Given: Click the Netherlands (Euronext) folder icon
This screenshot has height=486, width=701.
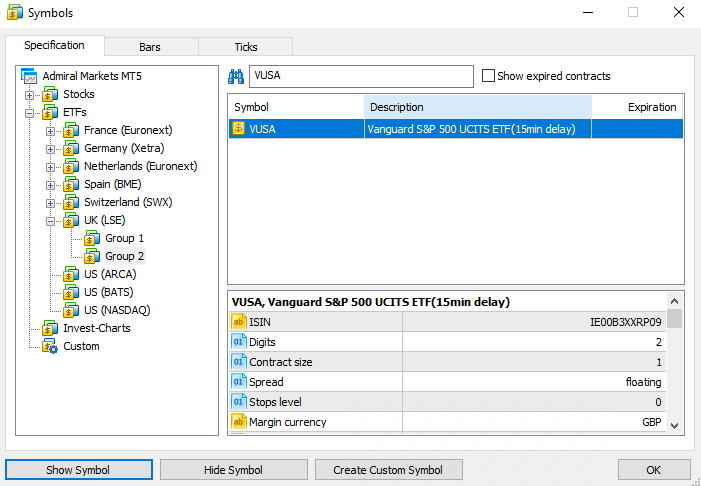Looking at the screenshot, I should point(71,166).
